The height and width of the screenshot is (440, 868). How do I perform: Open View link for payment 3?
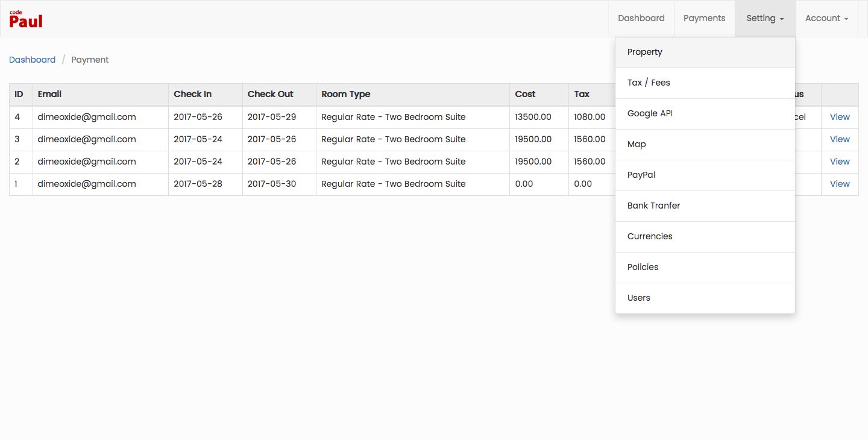(x=840, y=139)
